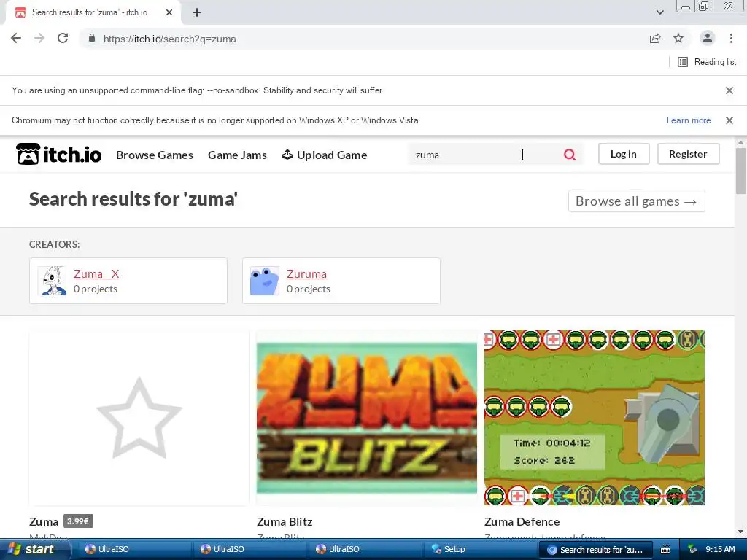Image resolution: width=747 pixels, height=560 pixels.
Task: Click the Register button
Action: point(688,154)
